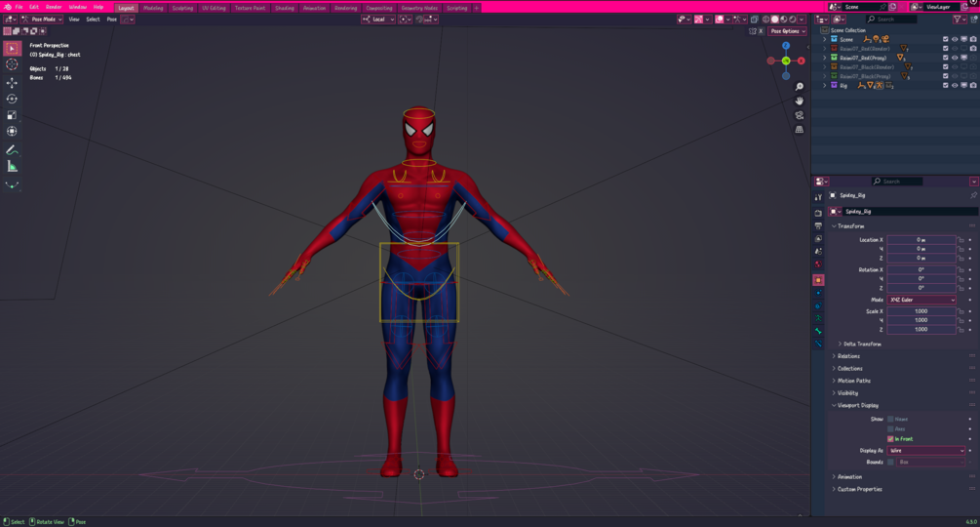980x527 pixels.
Task: Switch to wireframe viewport shading
Action: click(766, 20)
